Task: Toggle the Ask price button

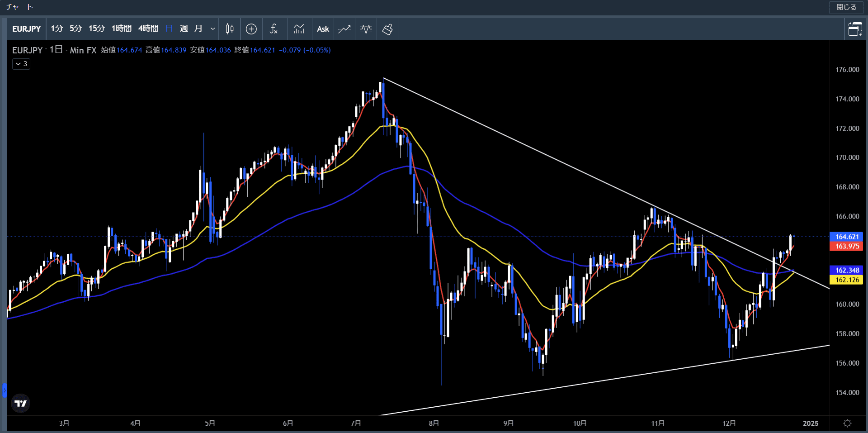Action: [323, 29]
